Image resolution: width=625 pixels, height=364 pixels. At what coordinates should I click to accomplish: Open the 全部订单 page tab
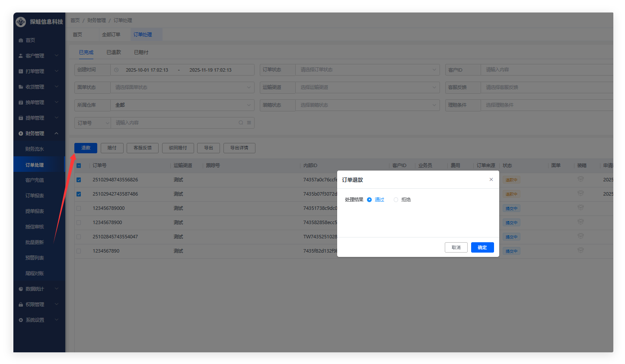click(x=111, y=35)
